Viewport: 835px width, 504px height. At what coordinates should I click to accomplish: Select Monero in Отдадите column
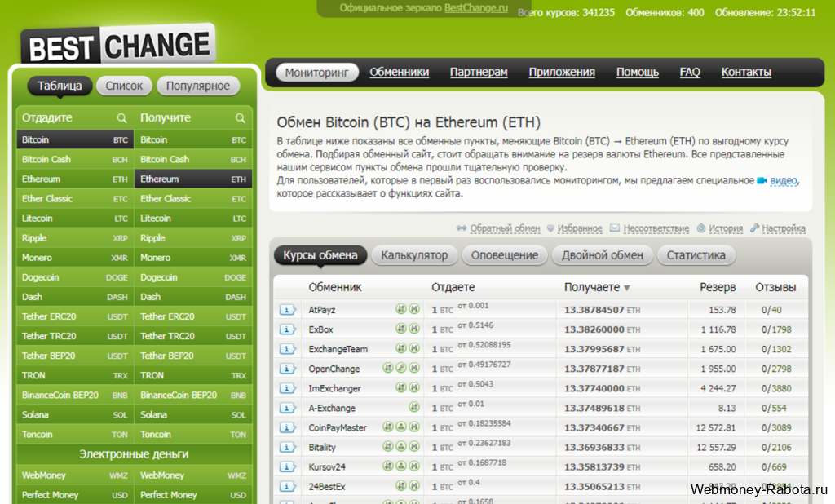74,258
